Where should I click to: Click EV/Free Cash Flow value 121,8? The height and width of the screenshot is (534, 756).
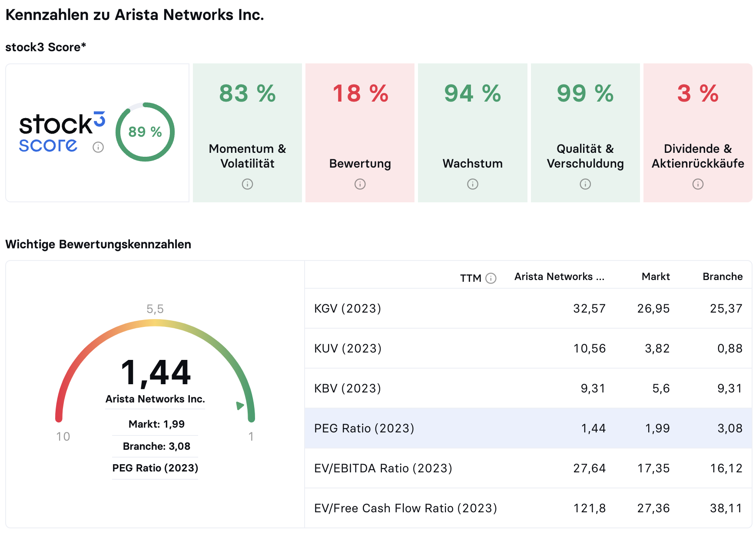[589, 508]
